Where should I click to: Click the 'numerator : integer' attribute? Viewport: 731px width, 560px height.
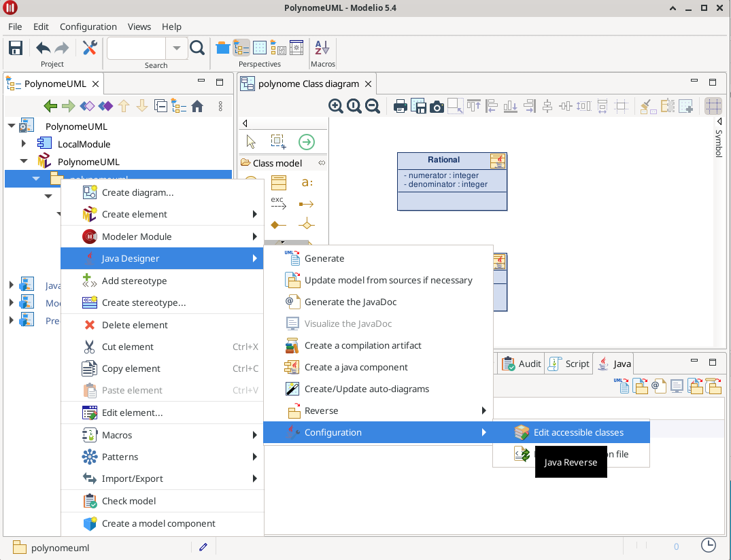click(x=441, y=175)
